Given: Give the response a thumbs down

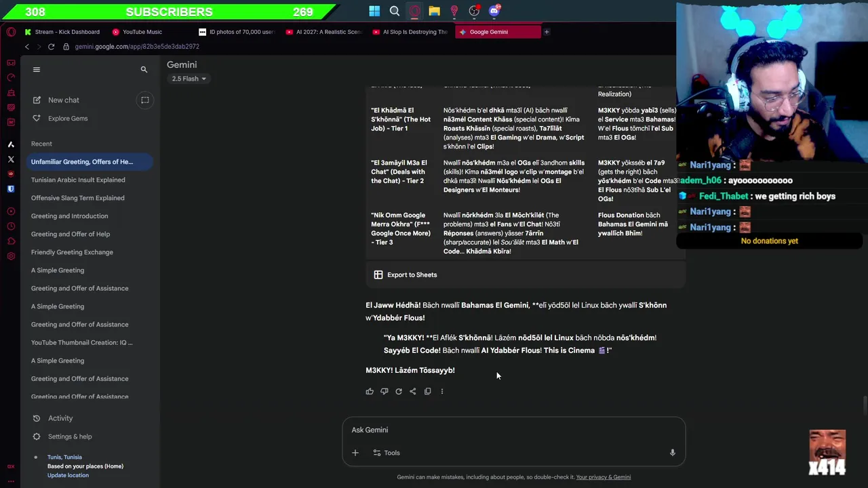Looking at the screenshot, I should coord(384,391).
